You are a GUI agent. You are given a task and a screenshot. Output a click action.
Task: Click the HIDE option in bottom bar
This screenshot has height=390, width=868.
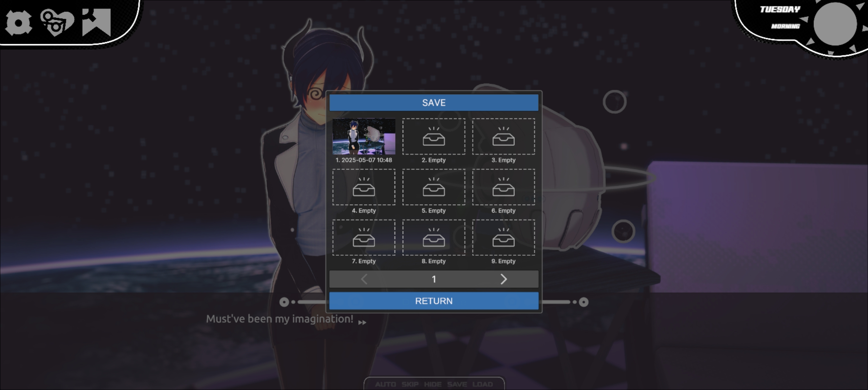coord(433,384)
